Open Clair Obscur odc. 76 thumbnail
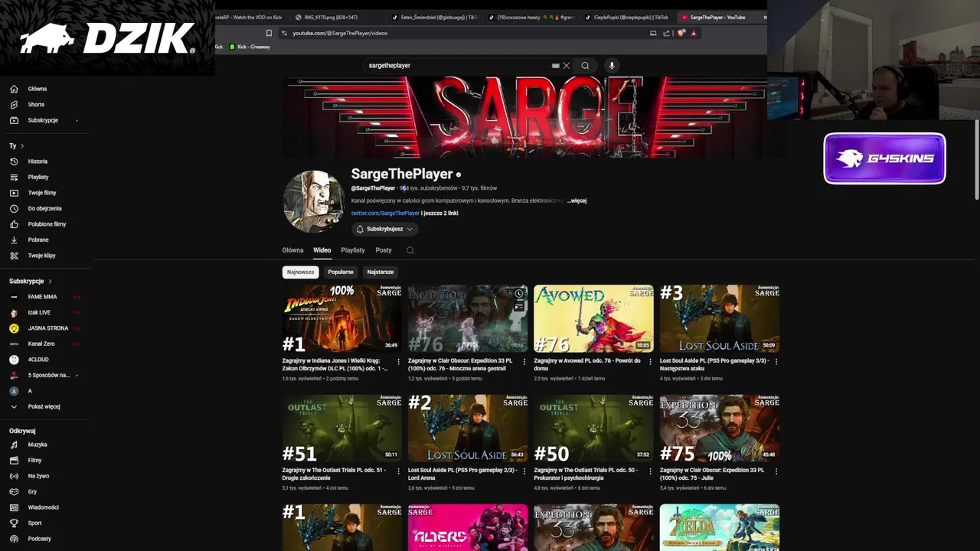 468,318
